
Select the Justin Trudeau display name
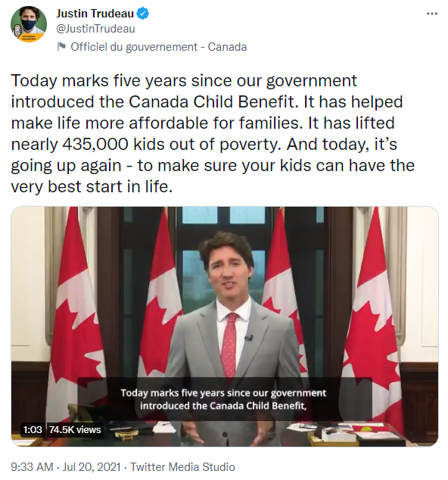coord(95,14)
